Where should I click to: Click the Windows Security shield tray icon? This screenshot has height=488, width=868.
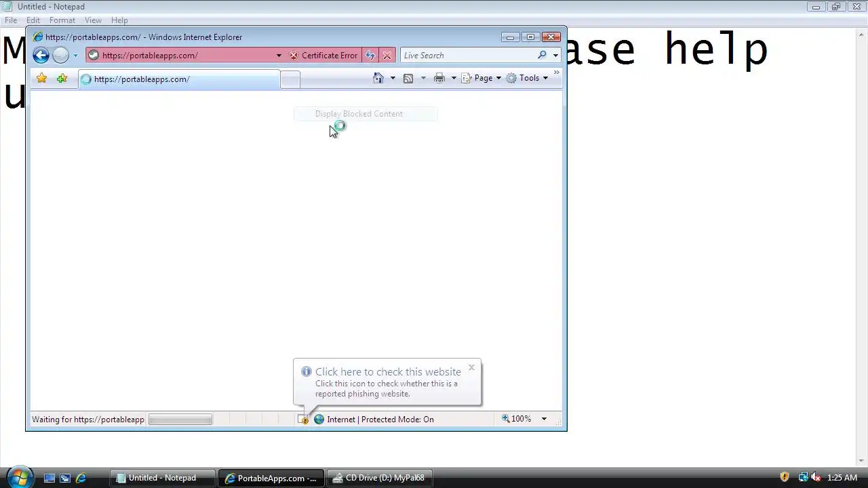click(x=785, y=478)
